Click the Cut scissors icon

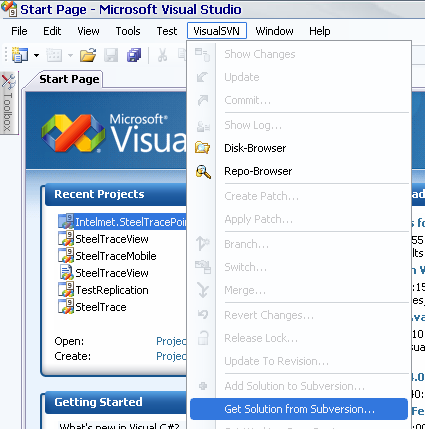click(x=162, y=55)
